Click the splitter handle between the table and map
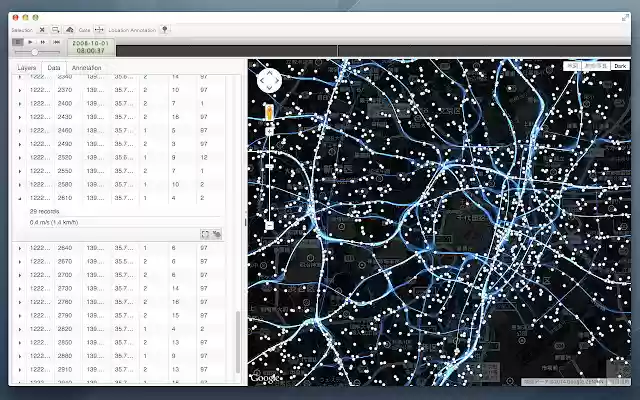This screenshot has height=400, width=640. click(245, 222)
